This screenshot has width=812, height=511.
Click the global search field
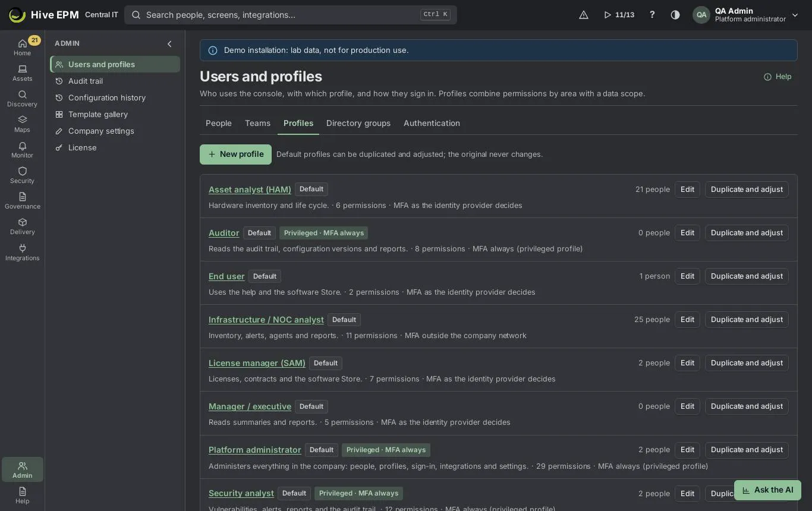(291, 15)
